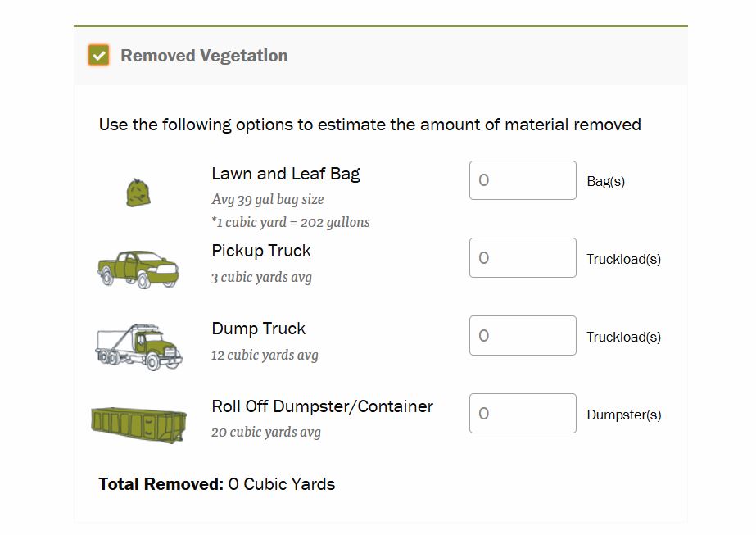This screenshot has width=756, height=535.
Task: Focus the Lawn and Leaf Bag quantity field
Action: (523, 180)
